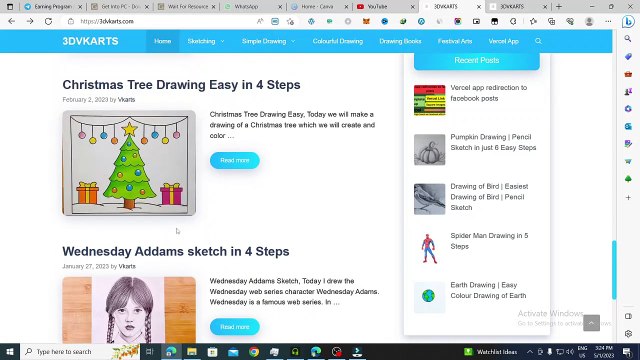Open Vkarts author link on Christmas post

tap(126, 100)
